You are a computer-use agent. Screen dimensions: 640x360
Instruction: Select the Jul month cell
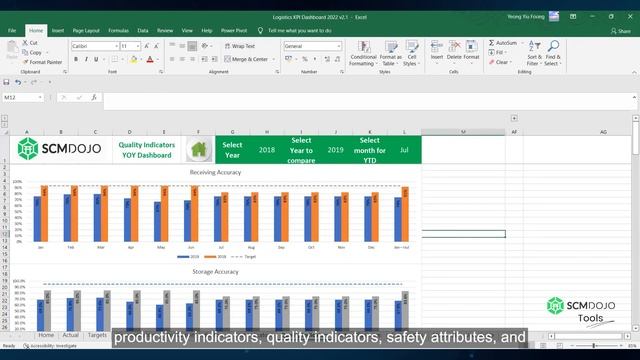tap(404, 150)
